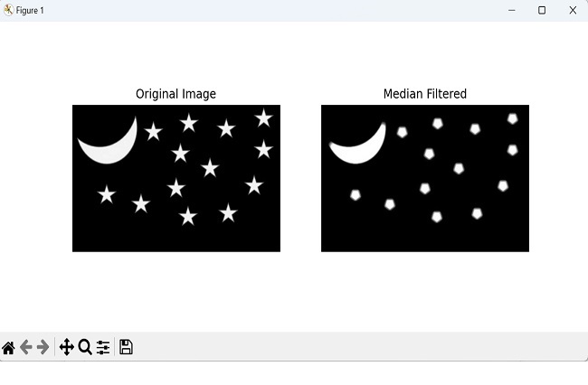Click the top-right blob in the Median Filtered plot
Image resolution: width=588 pixels, height=385 pixels.
pos(512,118)
